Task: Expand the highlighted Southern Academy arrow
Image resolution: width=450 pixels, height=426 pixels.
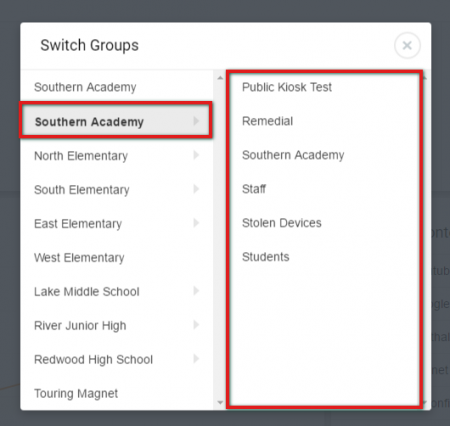Action: pyautogui.click(x=196, y=121)
